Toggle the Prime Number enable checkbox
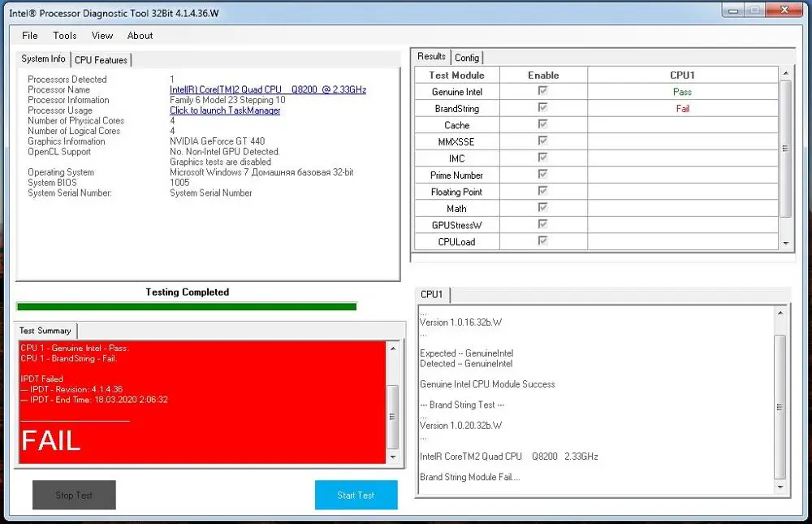 (x=542, y=174)
